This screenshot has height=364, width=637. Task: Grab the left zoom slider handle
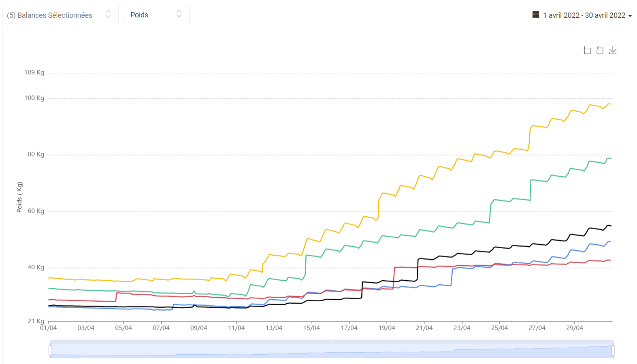point(50,350)
